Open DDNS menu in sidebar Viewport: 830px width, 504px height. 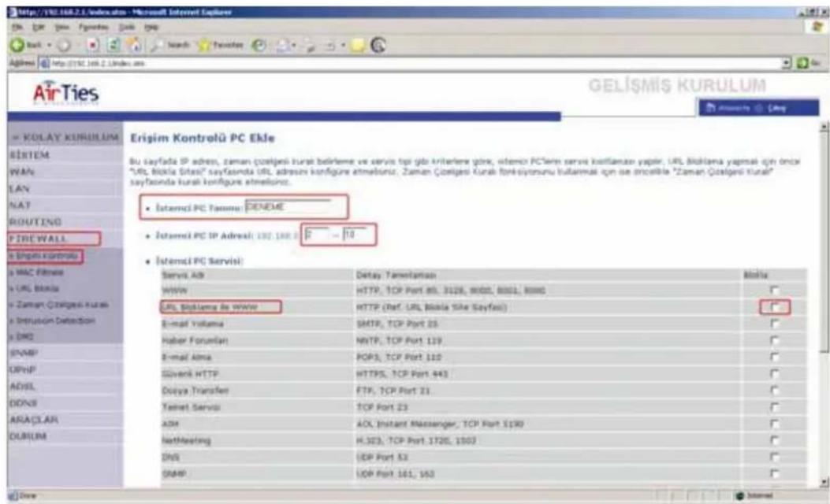24,402
